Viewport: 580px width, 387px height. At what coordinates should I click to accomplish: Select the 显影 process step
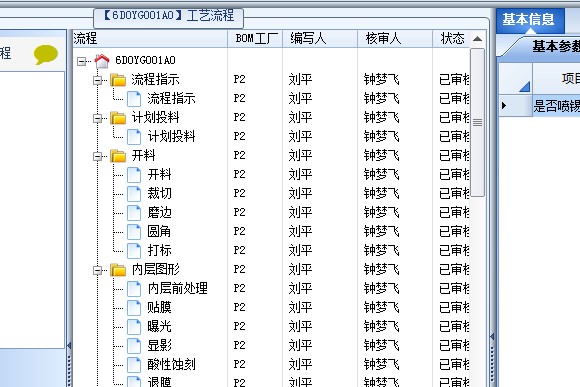[x=159, y=346]
